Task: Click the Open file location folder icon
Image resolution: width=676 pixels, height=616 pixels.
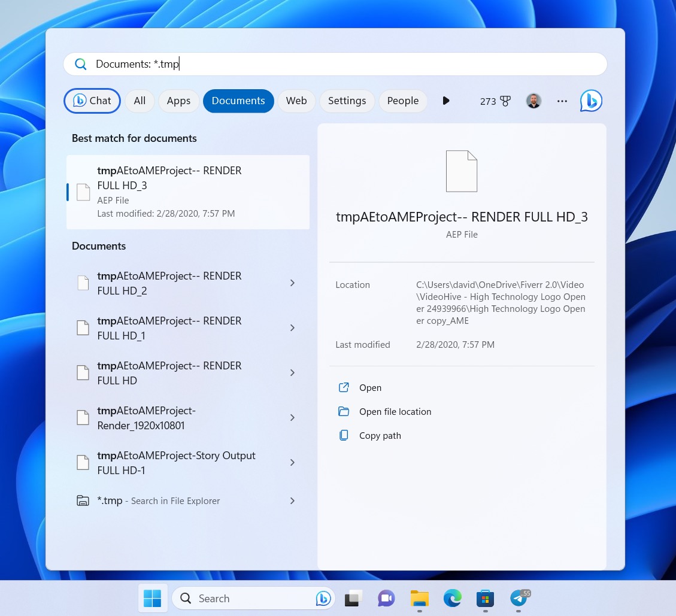Action: click(x=344, y=411)
